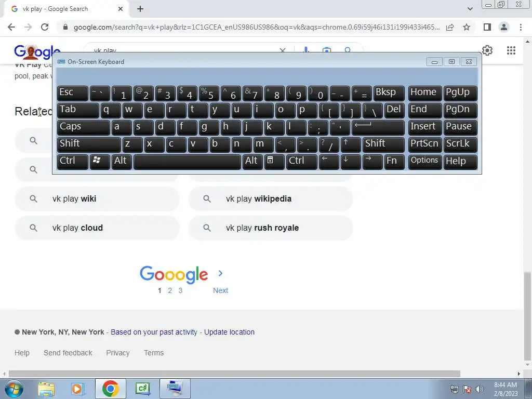This screenshot has width=532, height=399.
Task: Go to results page 3
Action: point(180,290)
